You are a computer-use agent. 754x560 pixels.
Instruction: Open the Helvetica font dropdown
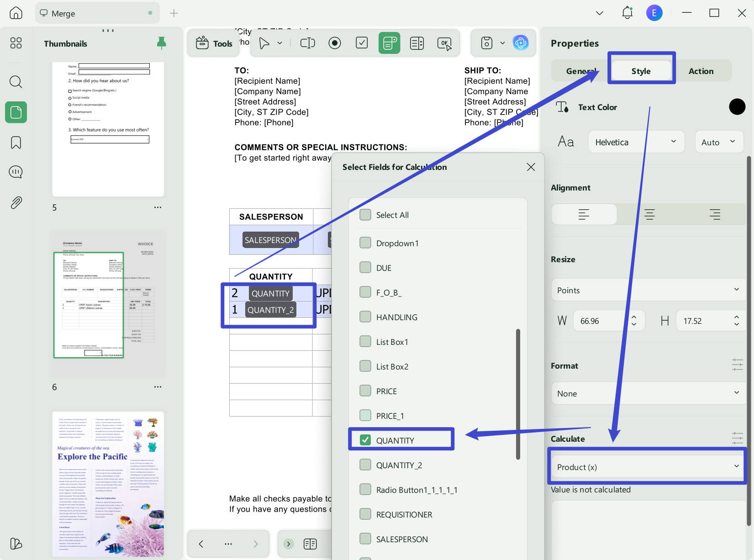636,142
